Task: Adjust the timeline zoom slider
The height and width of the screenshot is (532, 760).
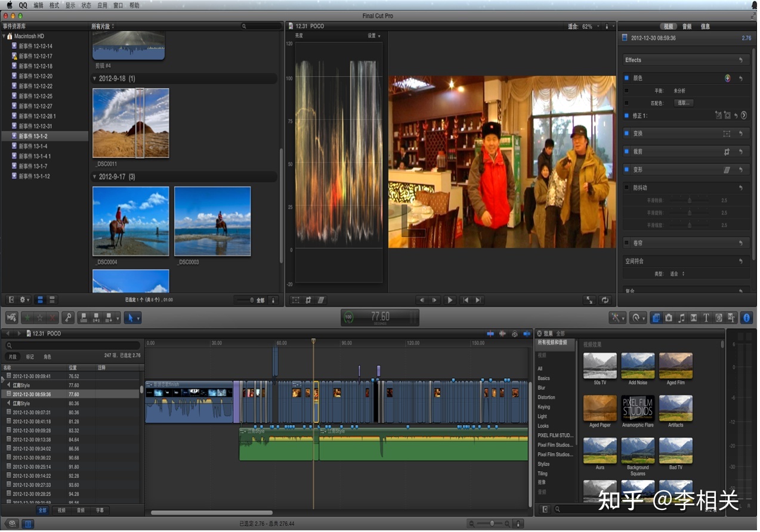Action: pyautogui.click(x=492, y=524)
